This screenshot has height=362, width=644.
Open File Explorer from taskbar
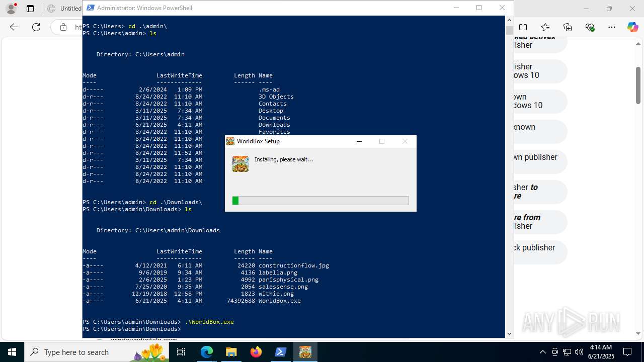[x=231, y=352]
